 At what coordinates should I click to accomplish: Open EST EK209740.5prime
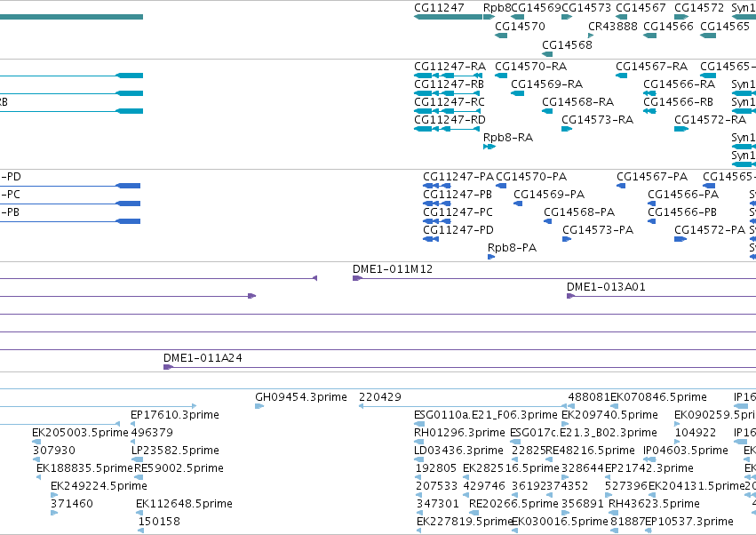[610, 415]
